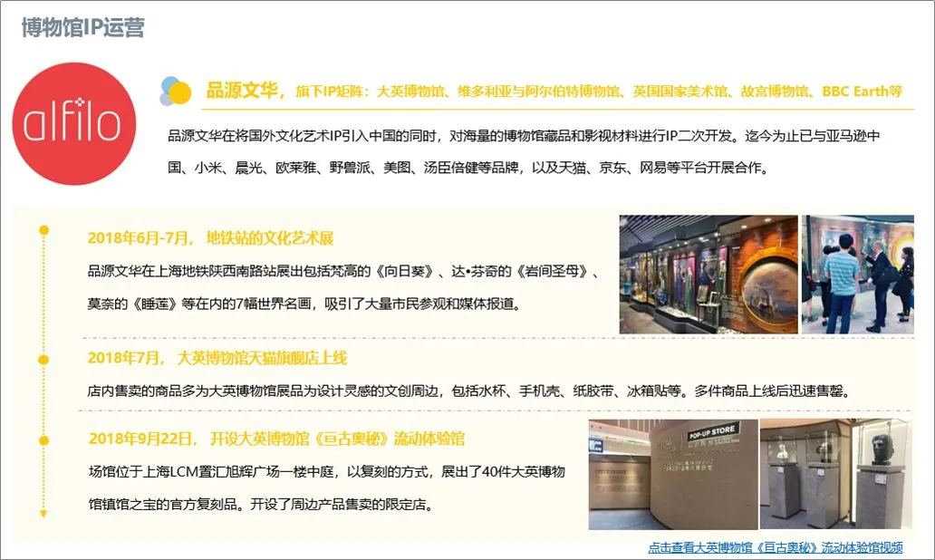
Task: Click the line starting 品源文华在将国外文化艺术IP引入中国
Action: pyautogui.click(x=525, y=136)
